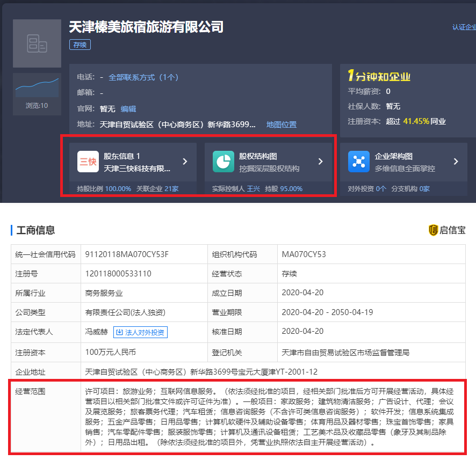Open actual controller 王兴 link
The image size is (476, 468).
(253, 189)
